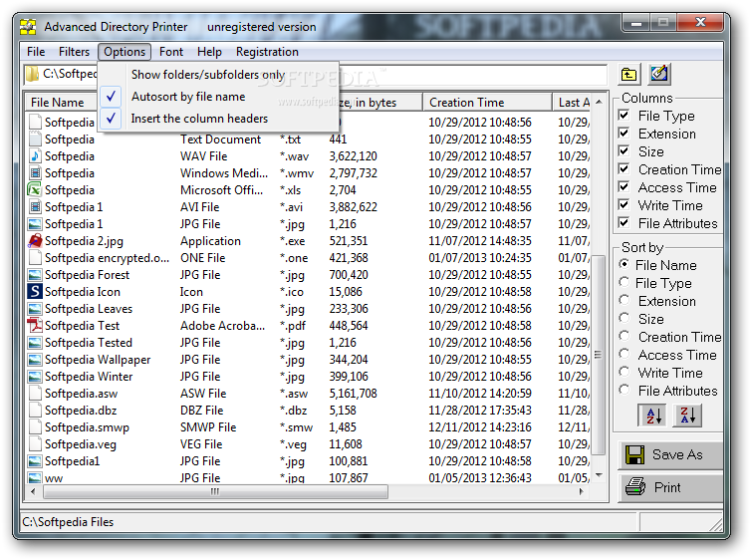
Task: Click the horizontal scrollbar right arrow
Action: click(581, 491)
